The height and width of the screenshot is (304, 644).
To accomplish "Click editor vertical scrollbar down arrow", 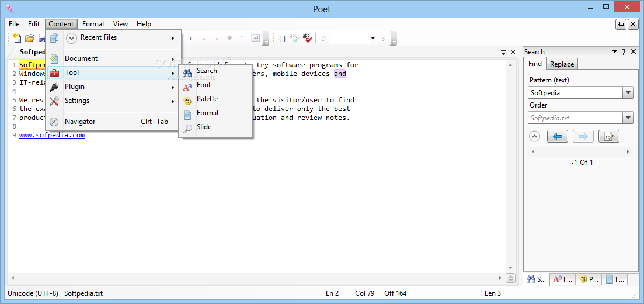I will [510, 268].
